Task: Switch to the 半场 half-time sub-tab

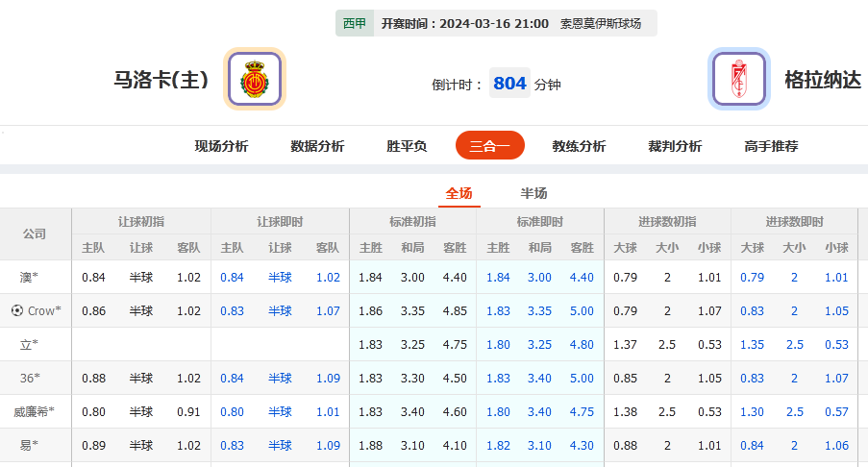Action: [x=533, y=193]
